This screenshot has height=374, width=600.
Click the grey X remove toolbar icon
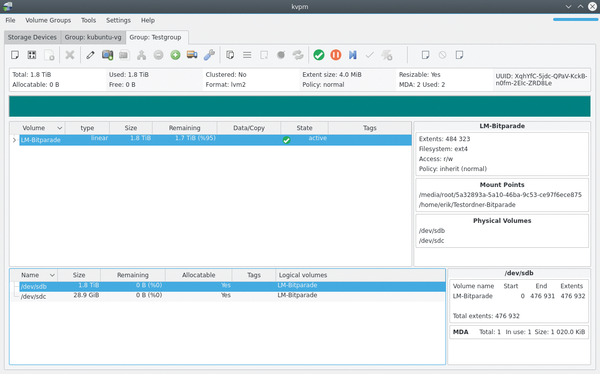pos(70,55)
